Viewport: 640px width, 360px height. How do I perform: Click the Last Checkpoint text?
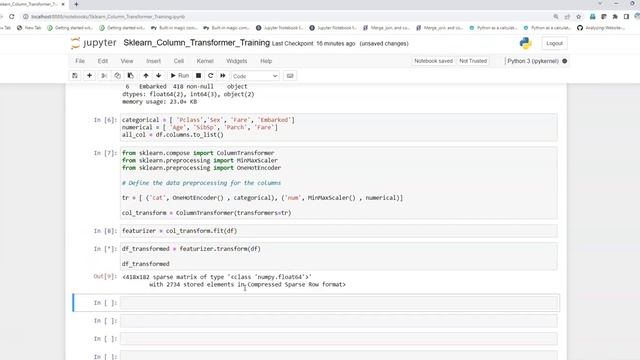coord(313,44)
